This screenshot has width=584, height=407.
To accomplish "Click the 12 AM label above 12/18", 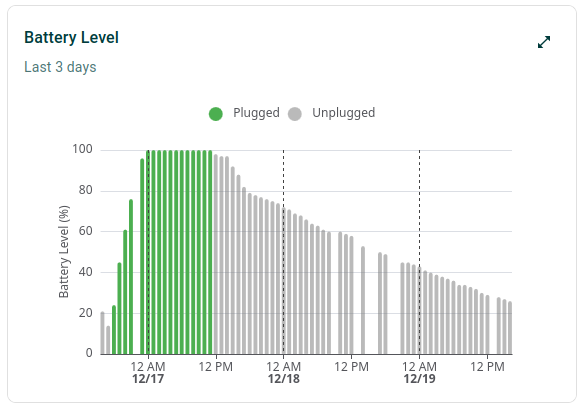I will click(283, 367).
